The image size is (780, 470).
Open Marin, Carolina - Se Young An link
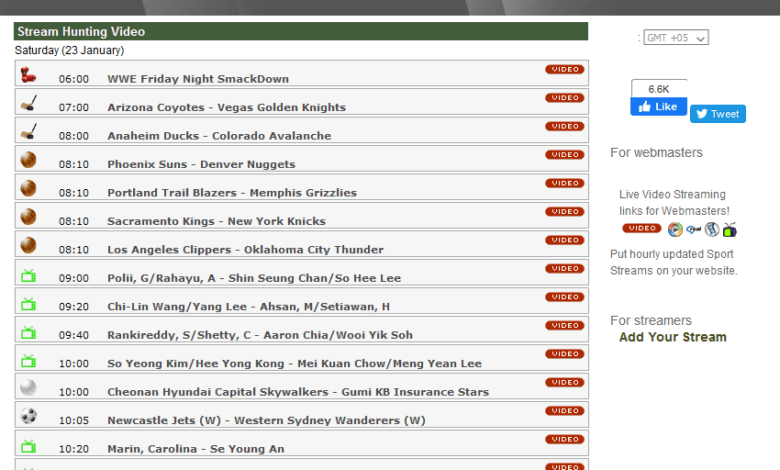pyautogui.click(x=196, y=449)
